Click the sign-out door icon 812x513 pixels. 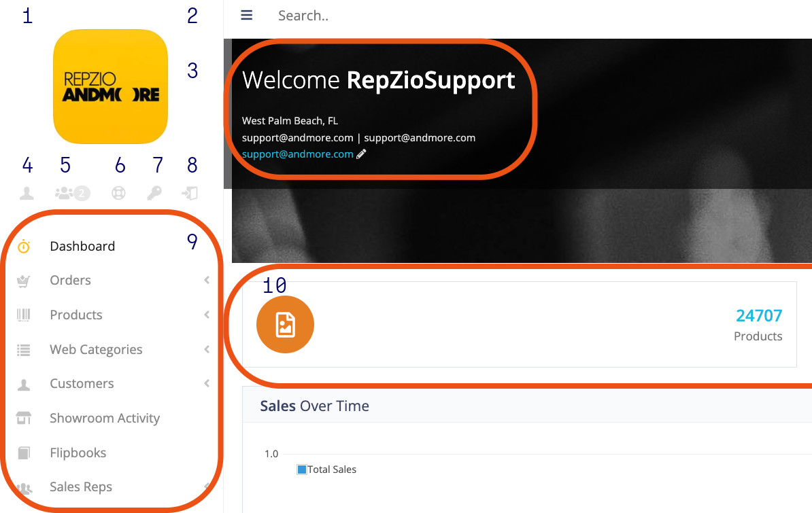[190, 194]
